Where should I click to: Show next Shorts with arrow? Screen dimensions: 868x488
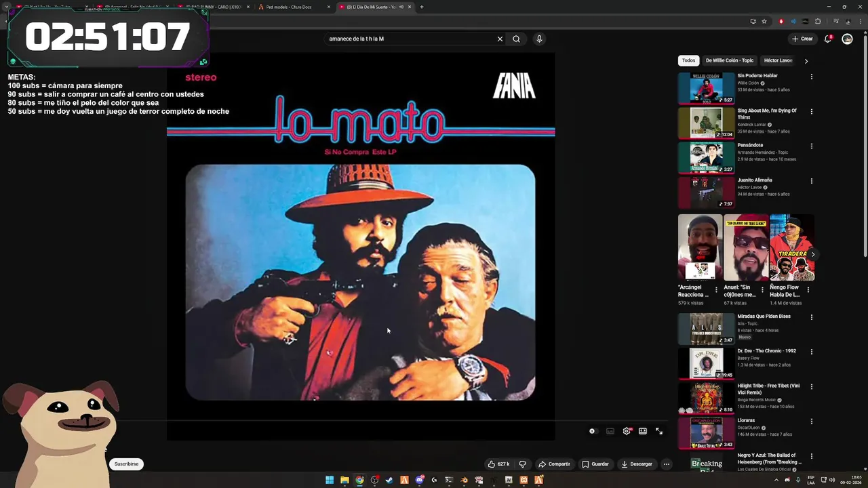[812, 255]
